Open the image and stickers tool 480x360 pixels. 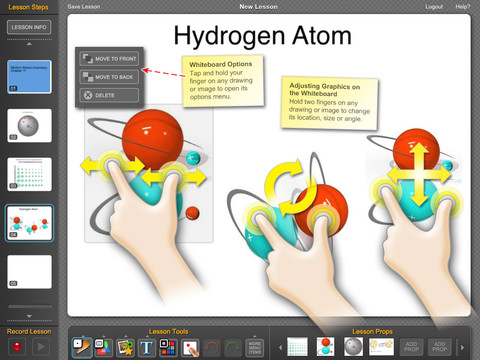125,347
